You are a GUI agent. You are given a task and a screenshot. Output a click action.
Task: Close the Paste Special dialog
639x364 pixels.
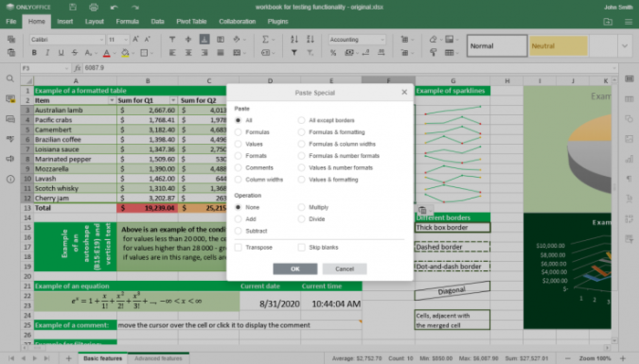pyautogui.click(x=404, y=92)
